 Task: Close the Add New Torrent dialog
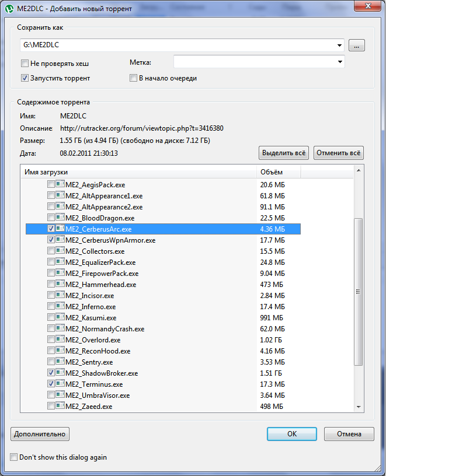tap(367, 6)
